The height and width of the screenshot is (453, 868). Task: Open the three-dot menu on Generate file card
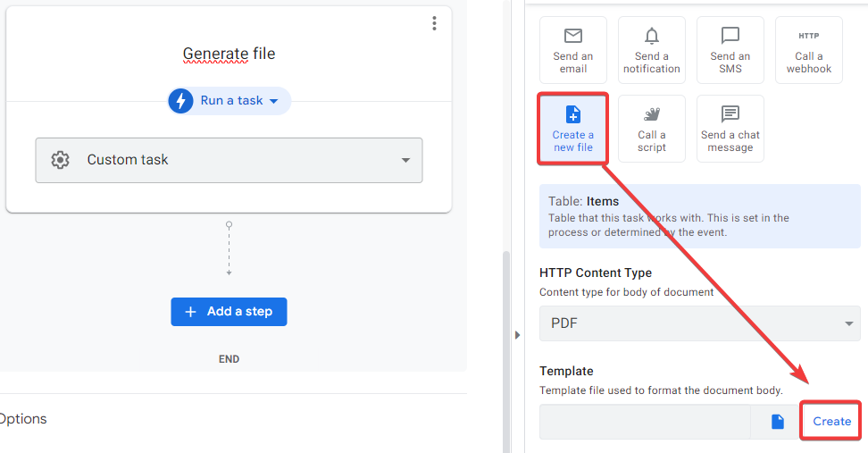pyautogui.click(x=434, y=23)
